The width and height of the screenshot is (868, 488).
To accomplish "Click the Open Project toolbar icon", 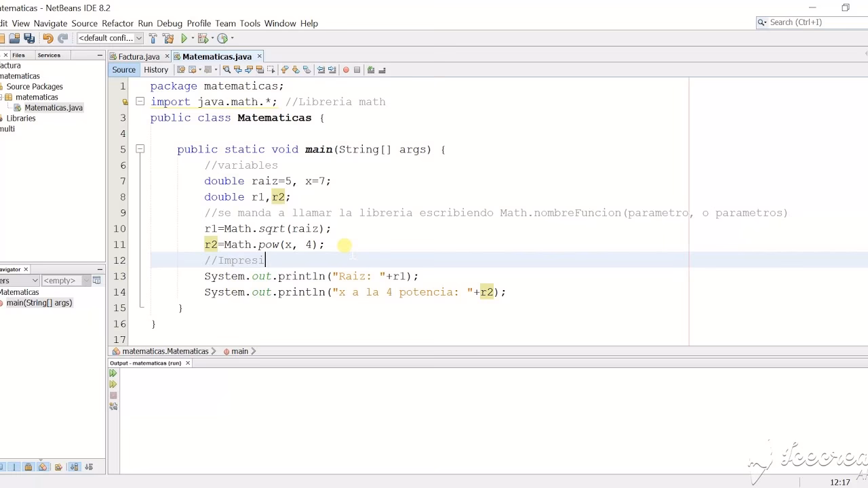I will (x=14, y=38).
